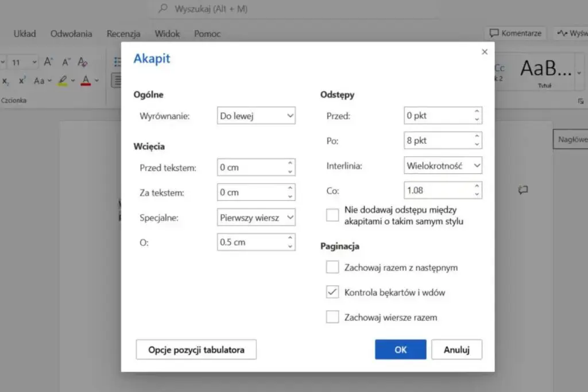Viewport: 588px width, 392px height.
Task: Select the text highlight color tool
Action: [63, 80]
